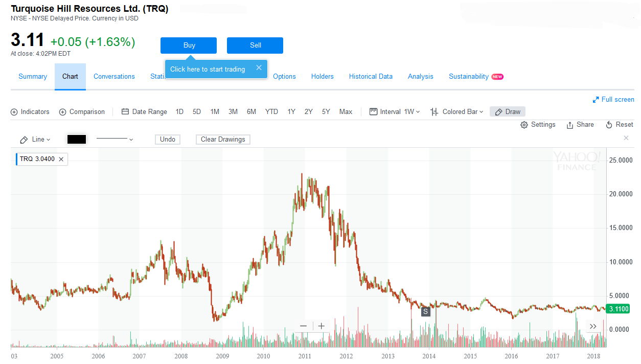Open the Date Range calendar

pos(144,111)
